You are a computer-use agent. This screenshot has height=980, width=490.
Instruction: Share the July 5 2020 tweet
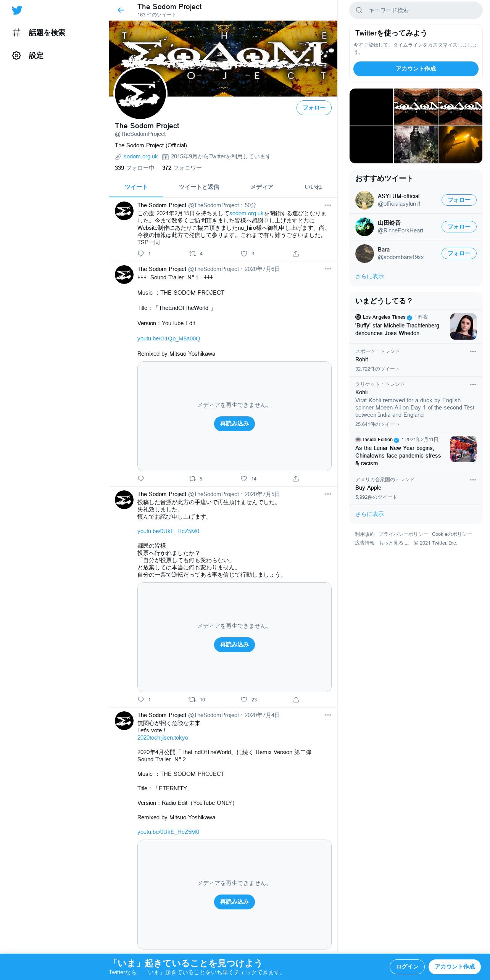(296, 700)
